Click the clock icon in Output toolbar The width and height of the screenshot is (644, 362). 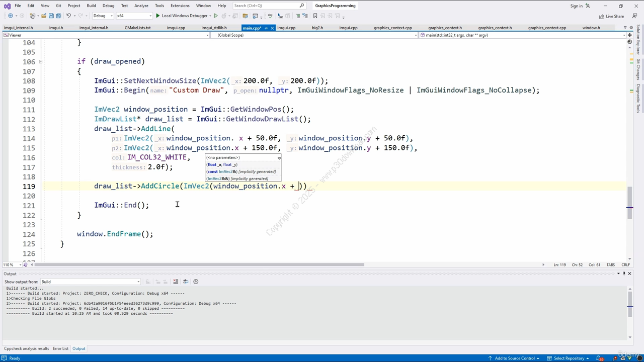(196, 282)
